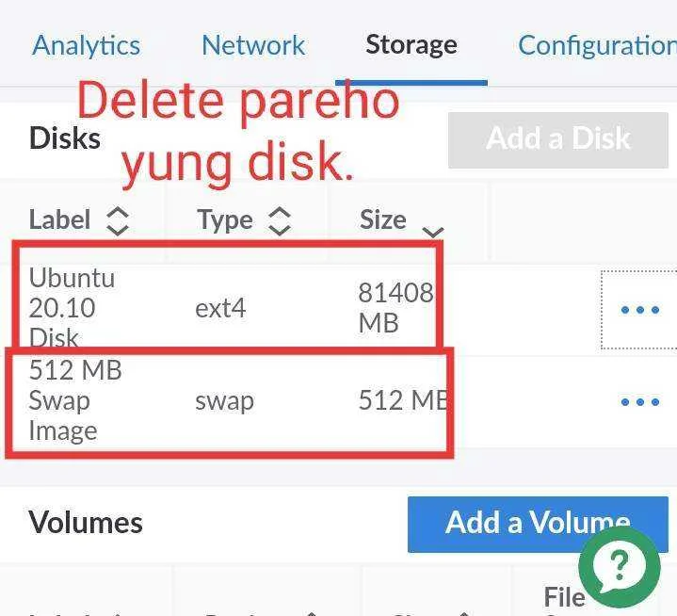Open actions menu for Ubuntu 20.10 Disk
Image resolution: width=677 pixels, height=616 pixels.
[x=640, y=310]
